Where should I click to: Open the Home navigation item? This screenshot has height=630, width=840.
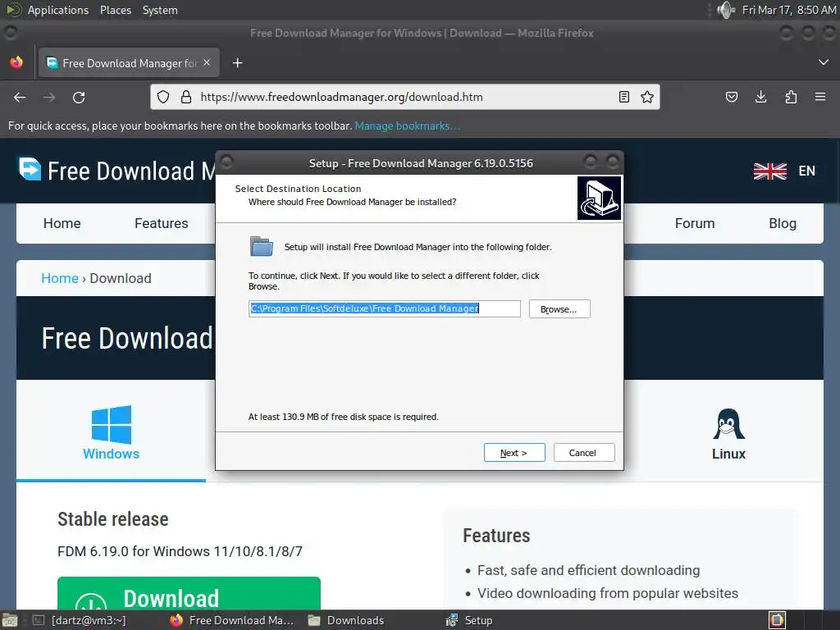(62, 223)
